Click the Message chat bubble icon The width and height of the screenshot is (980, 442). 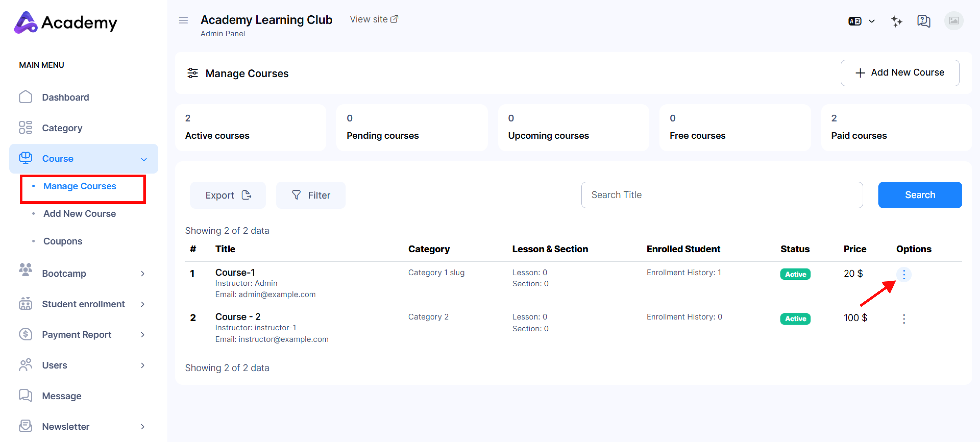coord(26,395)
